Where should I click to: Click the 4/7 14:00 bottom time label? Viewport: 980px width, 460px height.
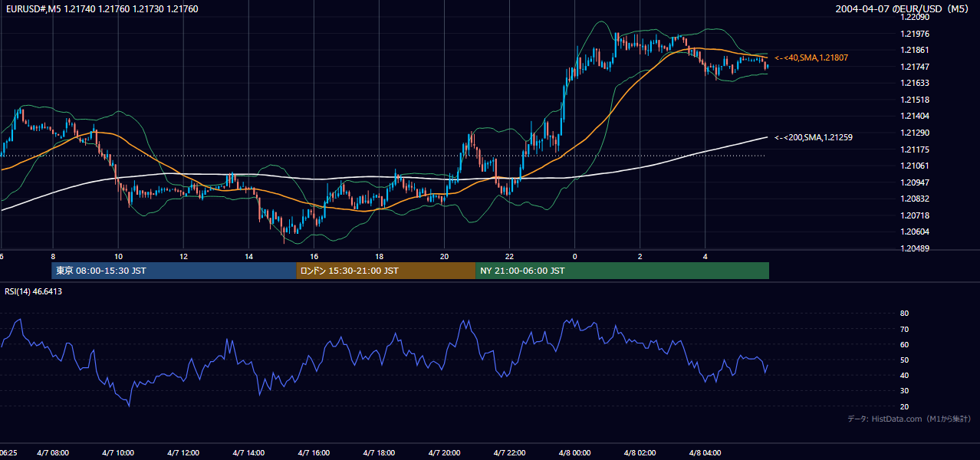[248, 453]
